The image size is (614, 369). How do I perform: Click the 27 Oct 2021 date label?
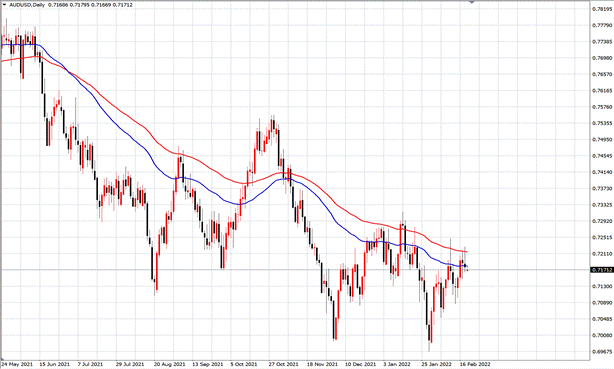pos(284,364)
